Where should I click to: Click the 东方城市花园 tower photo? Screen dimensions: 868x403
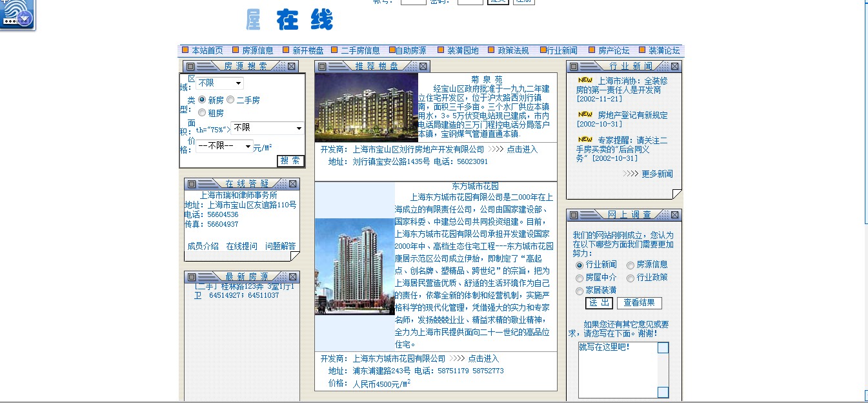pyautogui.click(x=354, y=266)
